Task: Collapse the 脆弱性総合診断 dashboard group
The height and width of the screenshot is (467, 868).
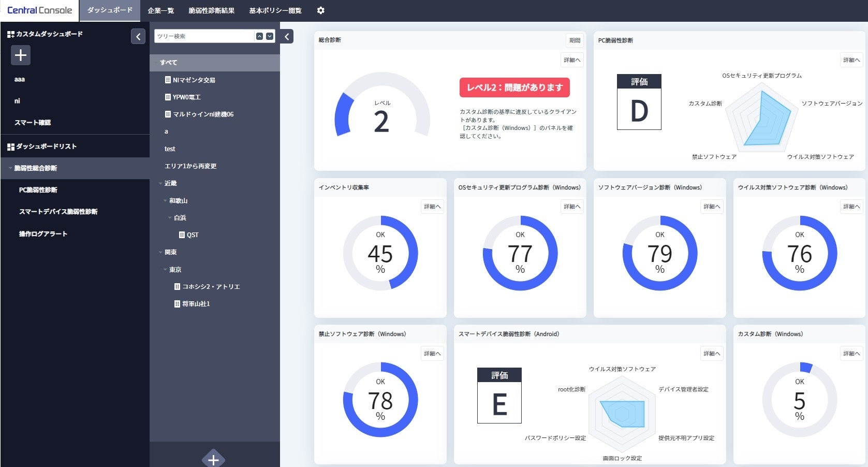Action: coord(10,168)
